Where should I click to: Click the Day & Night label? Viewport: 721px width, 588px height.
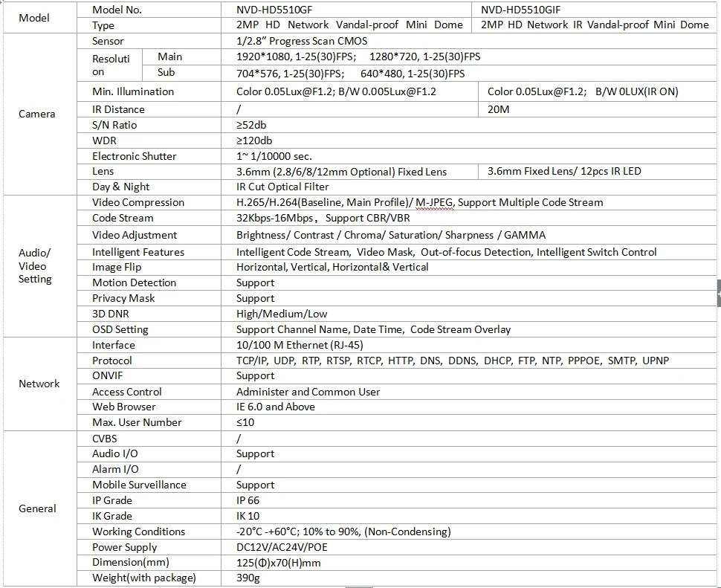pyautogui.click(x=121, y=187)
